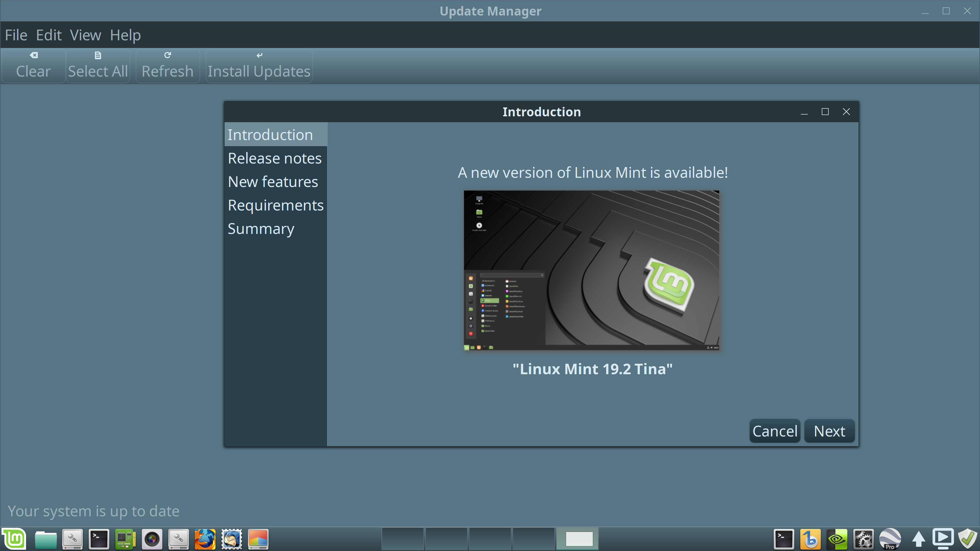Click the "Linux Mint 19.2 Tina" caption
The height and width of the screenshot is (551, 980).
pyautogui.click(x=592, y=369)
